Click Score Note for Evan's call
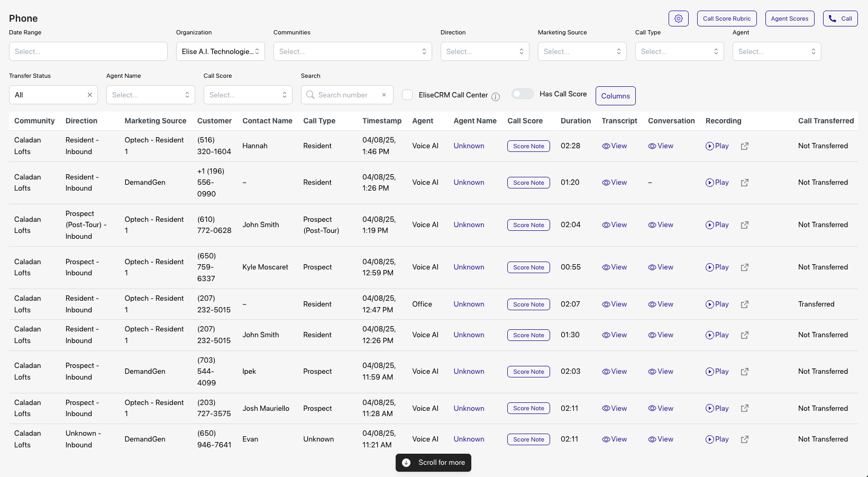Viewport: 868px width, 477px height. click(x=528, y=439)
